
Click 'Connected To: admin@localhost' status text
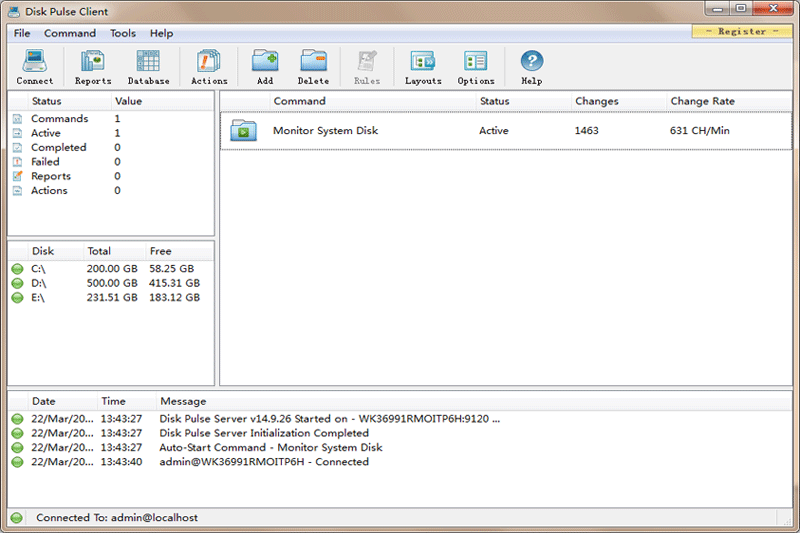pyautogui.click(x=117, y=518)
